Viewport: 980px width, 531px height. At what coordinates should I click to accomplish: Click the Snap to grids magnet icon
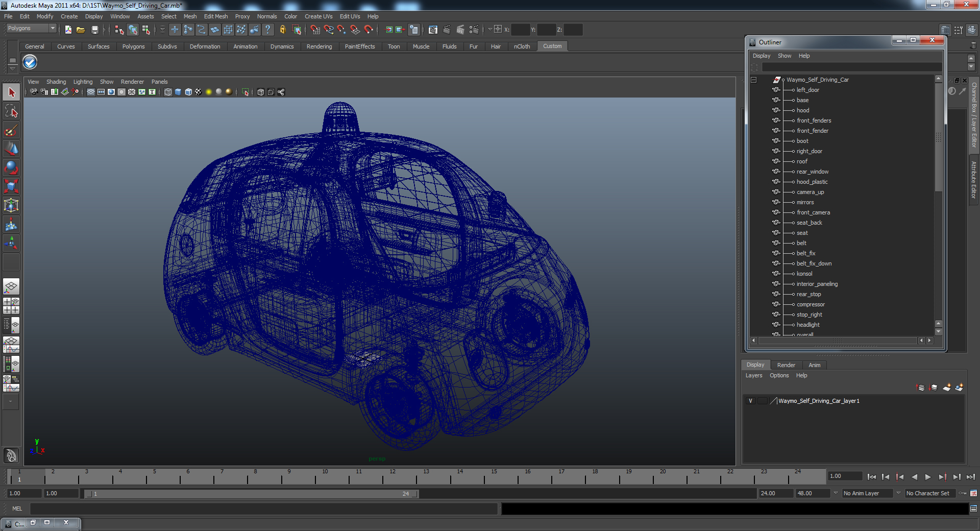tap(315, 30)
